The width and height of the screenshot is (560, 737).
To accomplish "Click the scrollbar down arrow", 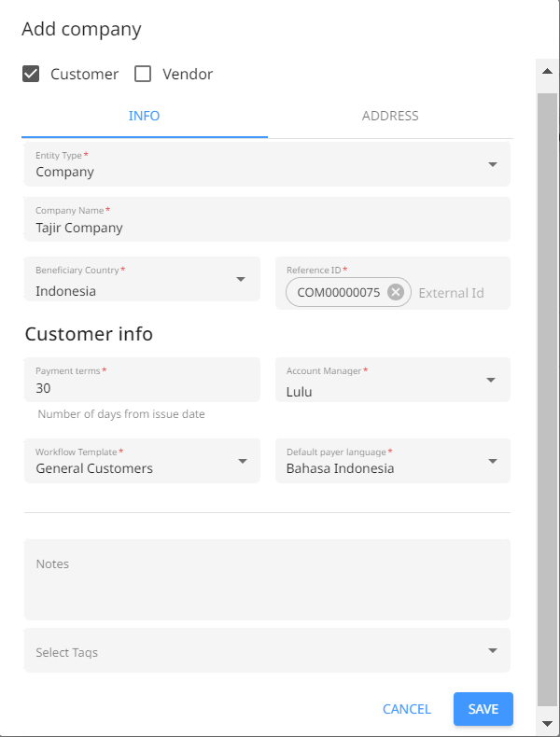I will pos(547,723).
